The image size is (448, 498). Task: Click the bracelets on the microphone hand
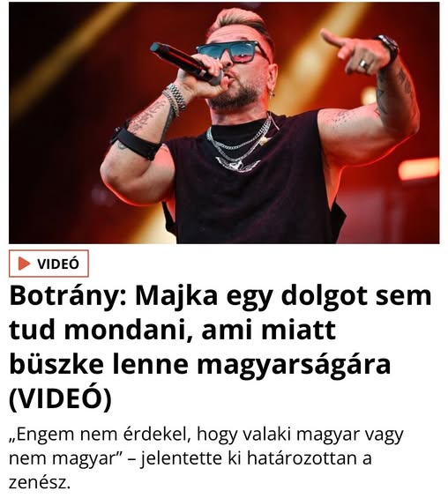click(x=175, y=100)
